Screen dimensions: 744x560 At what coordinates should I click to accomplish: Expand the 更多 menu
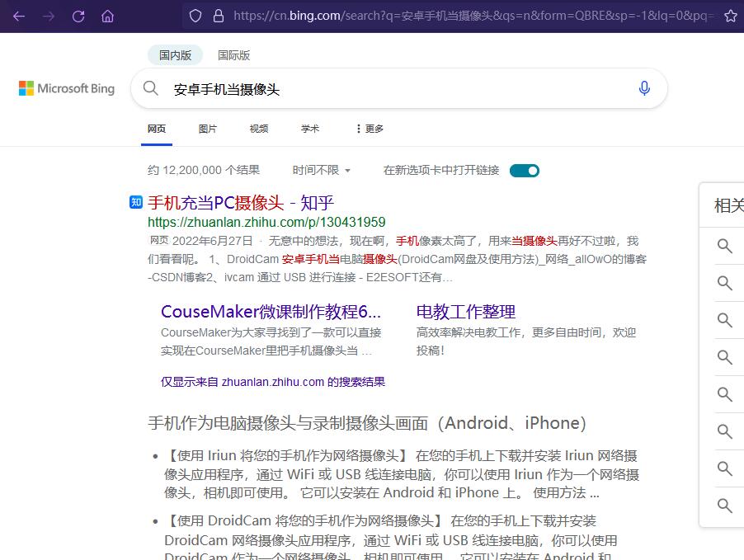370,129
